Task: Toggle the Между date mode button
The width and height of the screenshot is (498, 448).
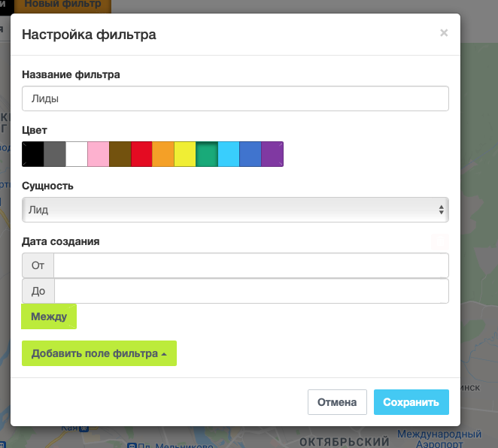Action: click(x=49, y=316)
